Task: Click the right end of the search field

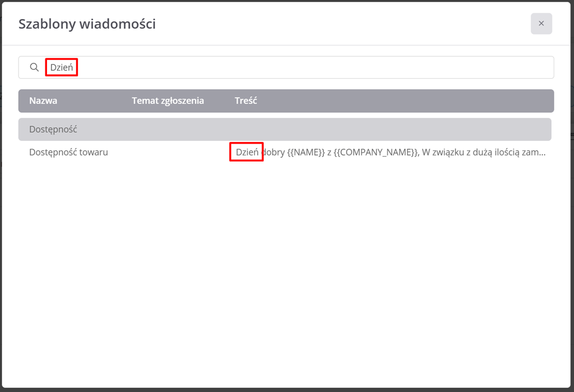Action: click(531, 67)
